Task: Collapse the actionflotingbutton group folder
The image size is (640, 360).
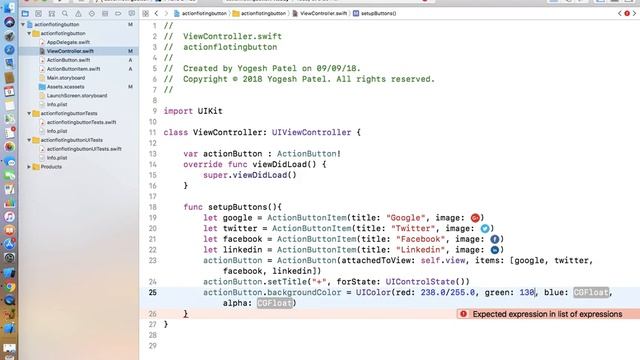Action: 29,33
